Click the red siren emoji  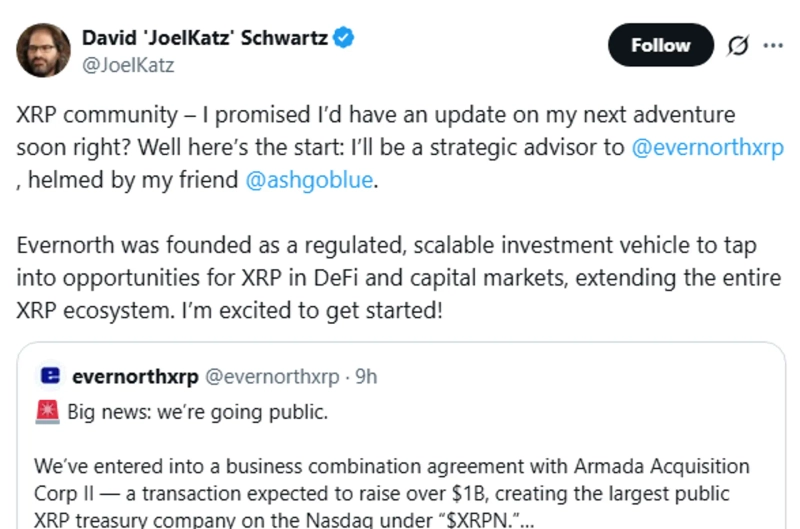point(48,411)
